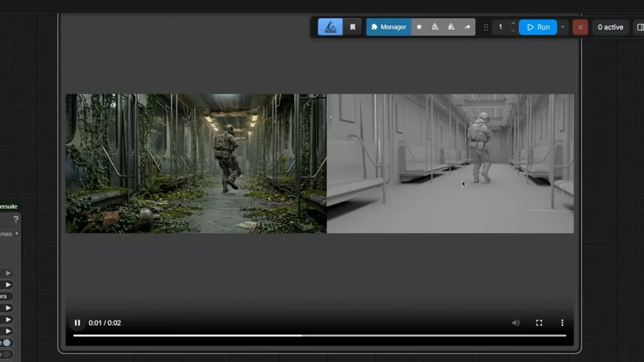Switch off the enabled light-blue node toggle
The height and width of the screenshot is (362, 644).
tap(6, 343)
